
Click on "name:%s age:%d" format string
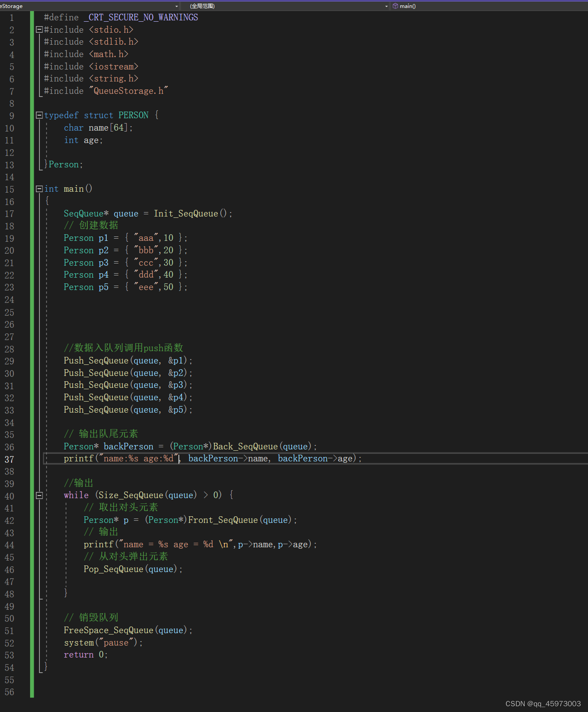tap(138, 458)
